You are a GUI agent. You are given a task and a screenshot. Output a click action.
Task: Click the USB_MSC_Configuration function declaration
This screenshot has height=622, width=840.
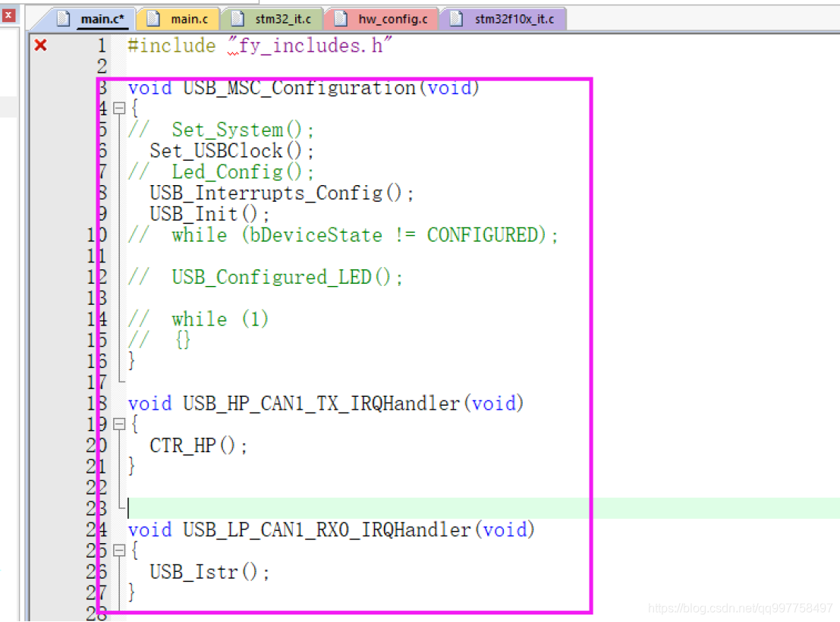click(304, 88)
